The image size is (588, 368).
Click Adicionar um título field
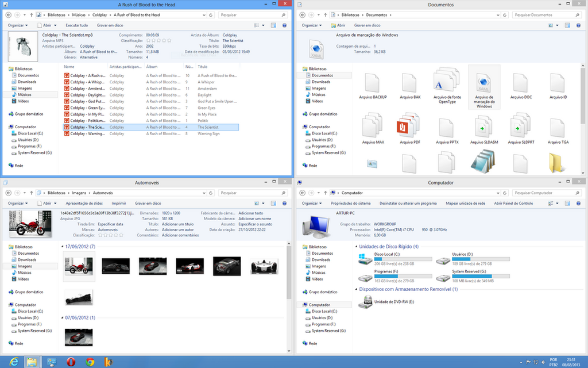[177, 224]
